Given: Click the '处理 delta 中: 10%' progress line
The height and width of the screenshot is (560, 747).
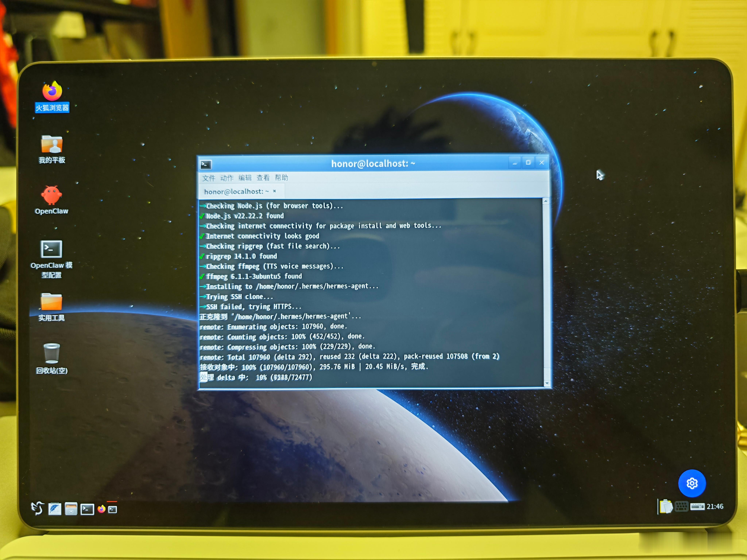Looking at the screenshot, I should point(256,377).
